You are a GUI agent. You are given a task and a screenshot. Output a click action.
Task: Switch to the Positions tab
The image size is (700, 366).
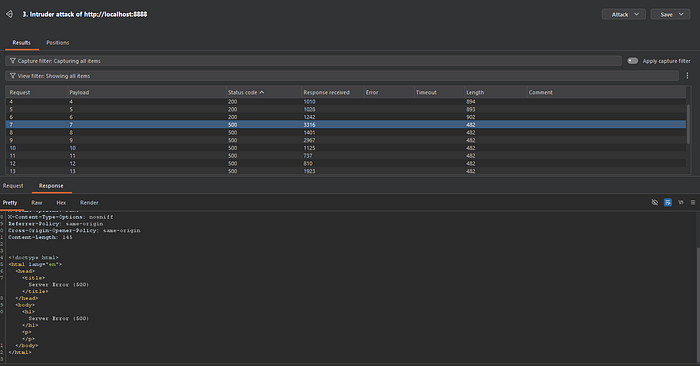coord(58,43)
